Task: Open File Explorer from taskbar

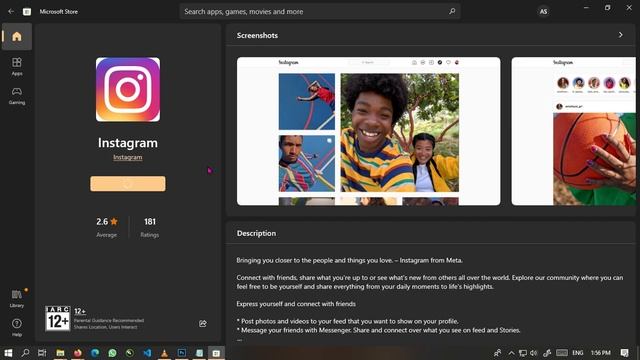Action: pyautogui.click(x=60, y=353)
